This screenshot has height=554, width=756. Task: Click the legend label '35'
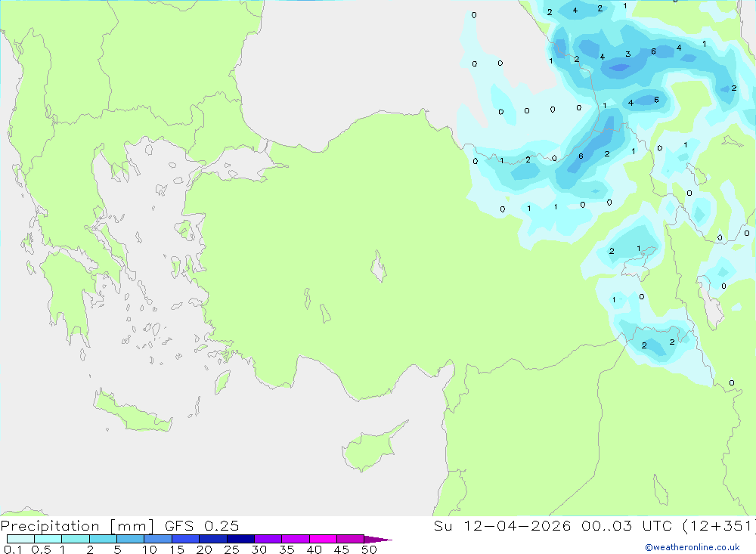point(287,549)
